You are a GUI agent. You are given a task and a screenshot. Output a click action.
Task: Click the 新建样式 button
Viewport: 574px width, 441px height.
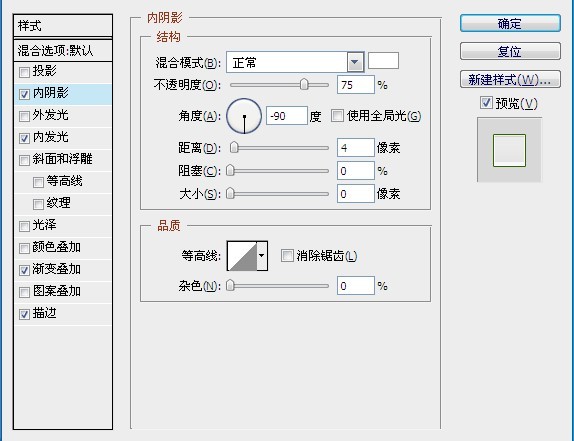(510, 79)
